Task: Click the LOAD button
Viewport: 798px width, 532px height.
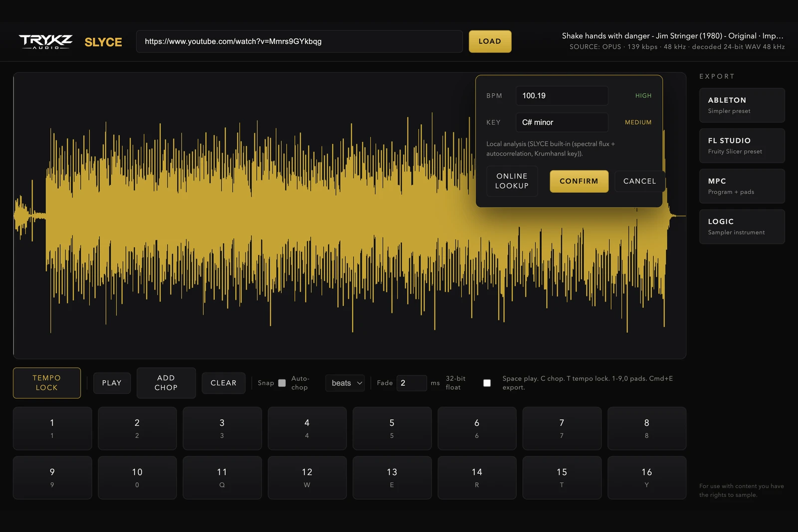Action: pos(490,41)
